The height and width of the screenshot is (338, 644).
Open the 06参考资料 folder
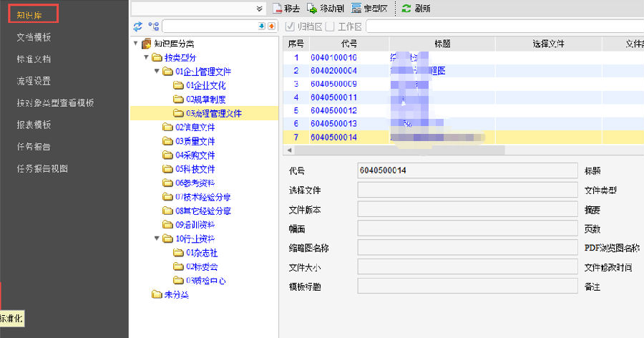(189, 183)
